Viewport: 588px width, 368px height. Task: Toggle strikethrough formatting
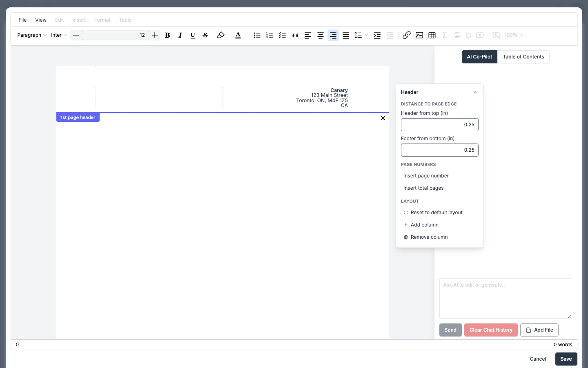pyautogui.click(x=205, y=35)
